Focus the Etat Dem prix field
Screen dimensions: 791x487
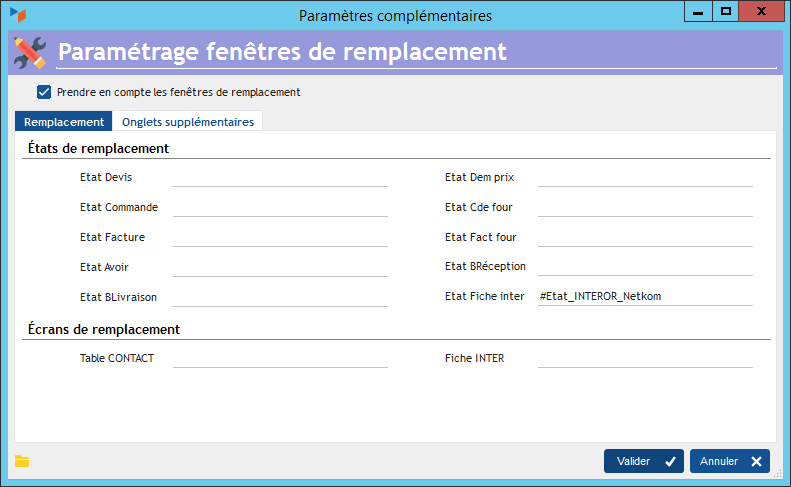[x=645, y=177]
